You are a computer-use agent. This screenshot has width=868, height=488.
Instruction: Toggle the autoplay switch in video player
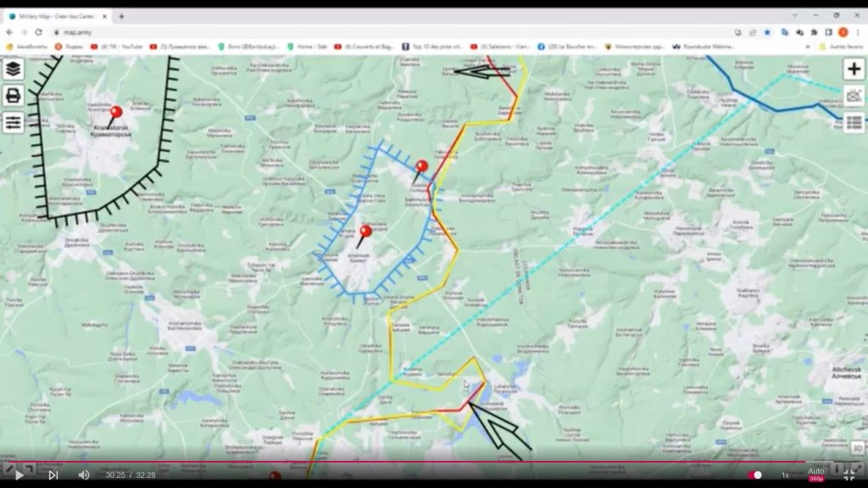point(754,475)
